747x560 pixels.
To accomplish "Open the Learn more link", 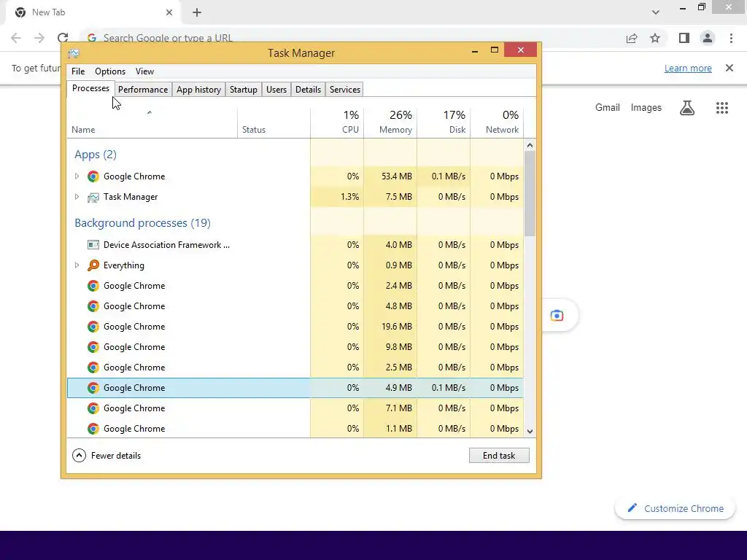I will click(688, 68).
